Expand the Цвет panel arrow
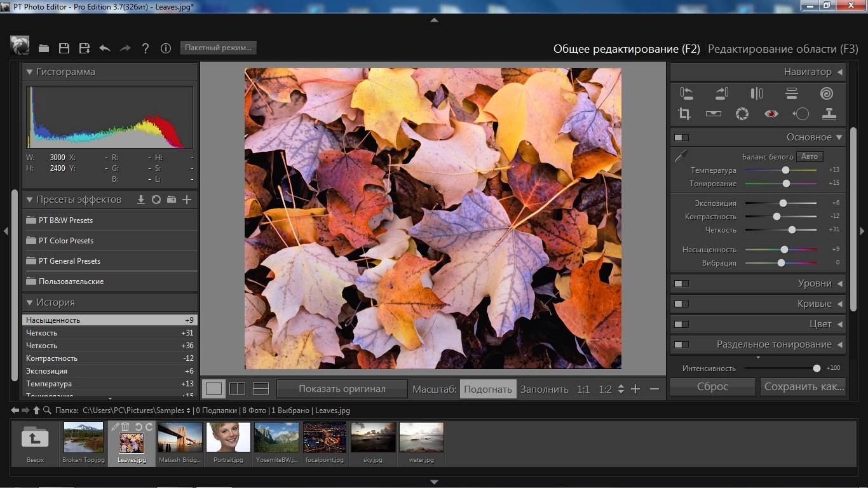The height and width of the screenshot is (488, 868). (x=839, y=324)
